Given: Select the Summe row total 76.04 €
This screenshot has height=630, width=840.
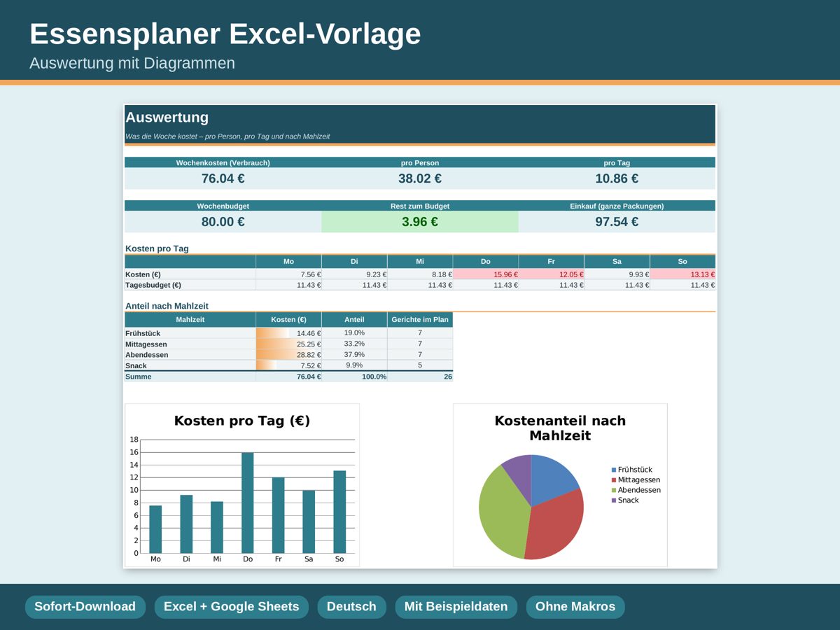Looking at the screenshot, I should coord(289,377).
